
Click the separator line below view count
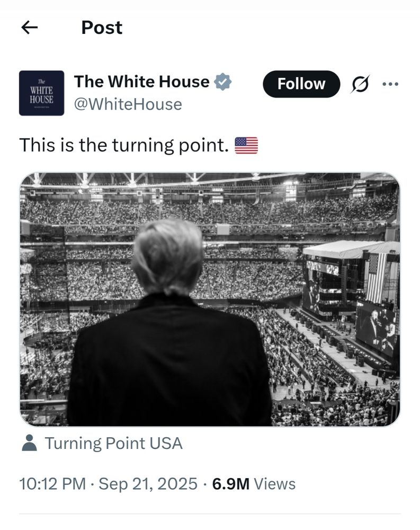coord(210,513)
